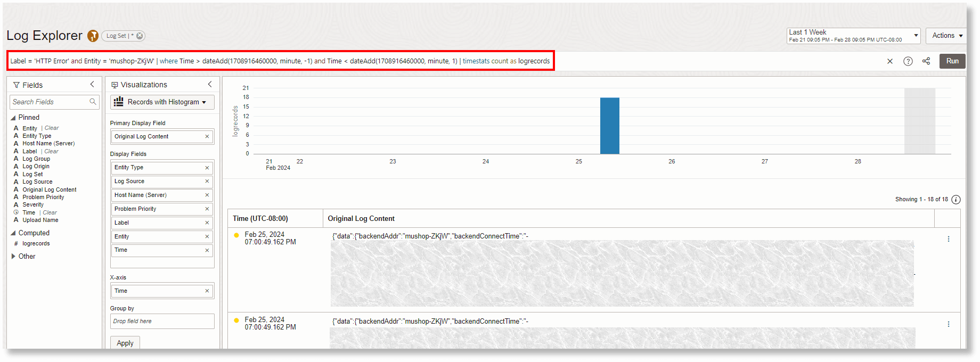Select the Log Source pinned field

[x=37, y=182]
